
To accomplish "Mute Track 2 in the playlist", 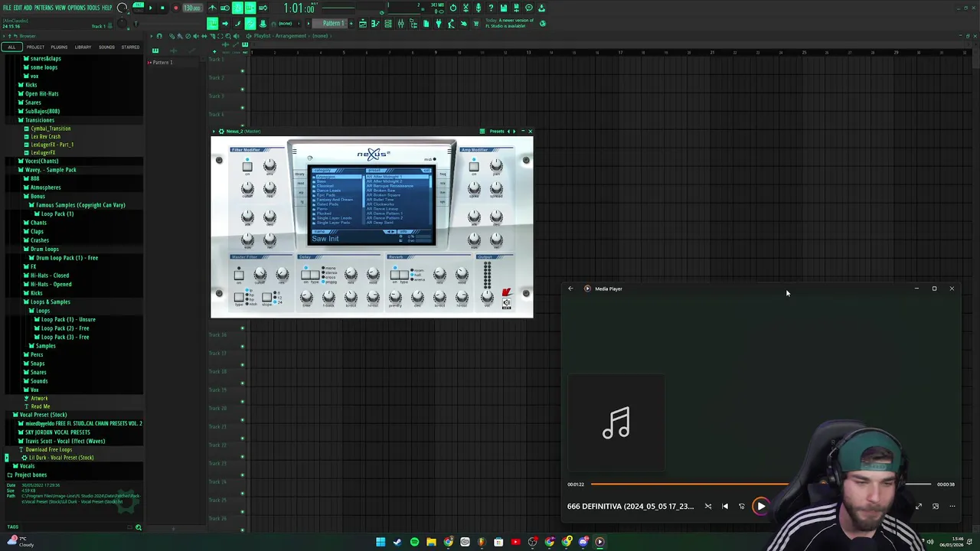I will click(x=243, y=90).
